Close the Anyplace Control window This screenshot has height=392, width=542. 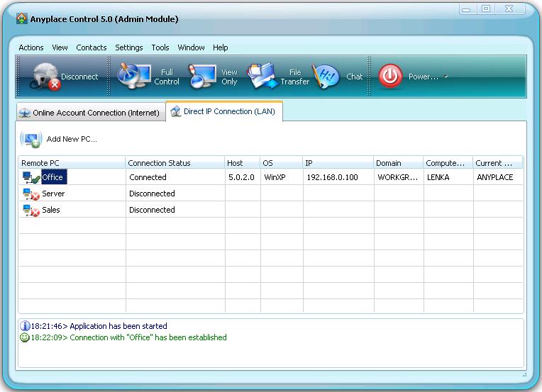pos(509,9)
